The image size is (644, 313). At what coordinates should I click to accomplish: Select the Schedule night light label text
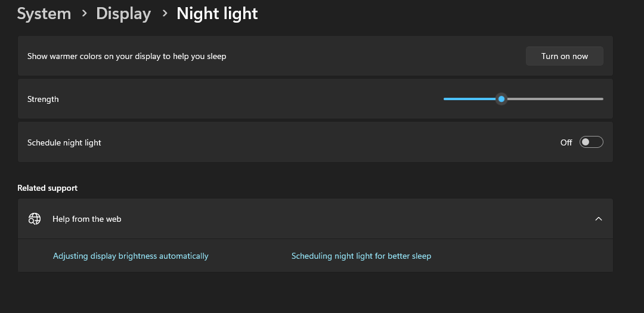[64, 142]
